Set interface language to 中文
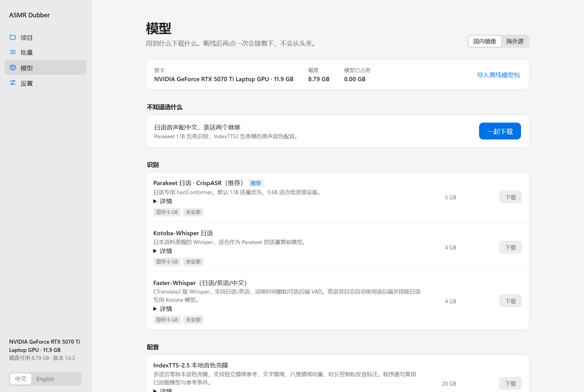The image size is (584, 392). [x=21, y=379]
